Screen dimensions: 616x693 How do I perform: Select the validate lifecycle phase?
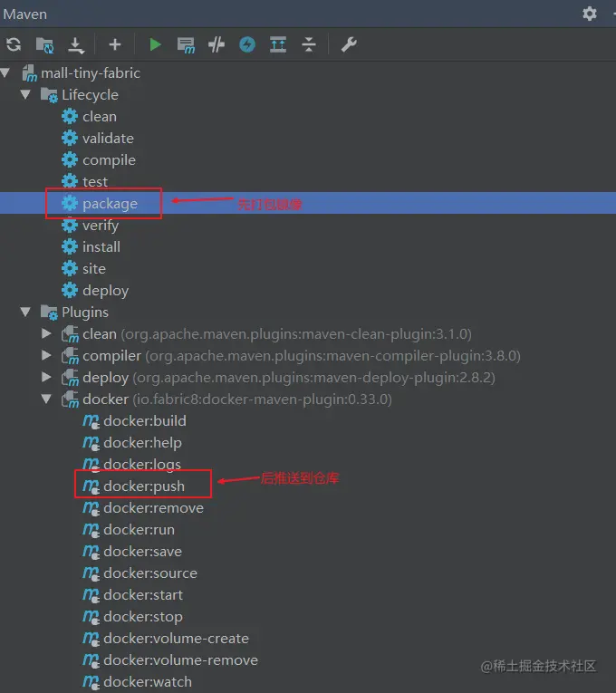pyautogui.click(x=108, y=139)
